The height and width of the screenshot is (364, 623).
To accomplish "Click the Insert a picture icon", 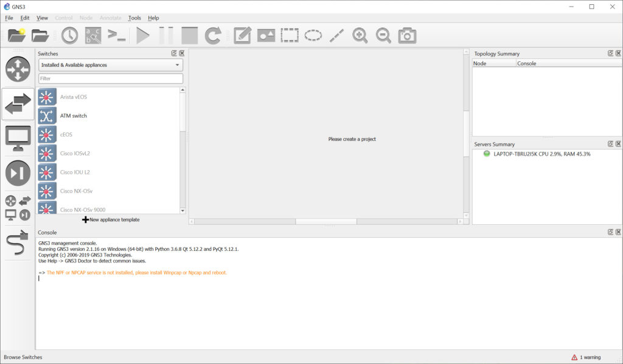I will (x=266, y=36).
